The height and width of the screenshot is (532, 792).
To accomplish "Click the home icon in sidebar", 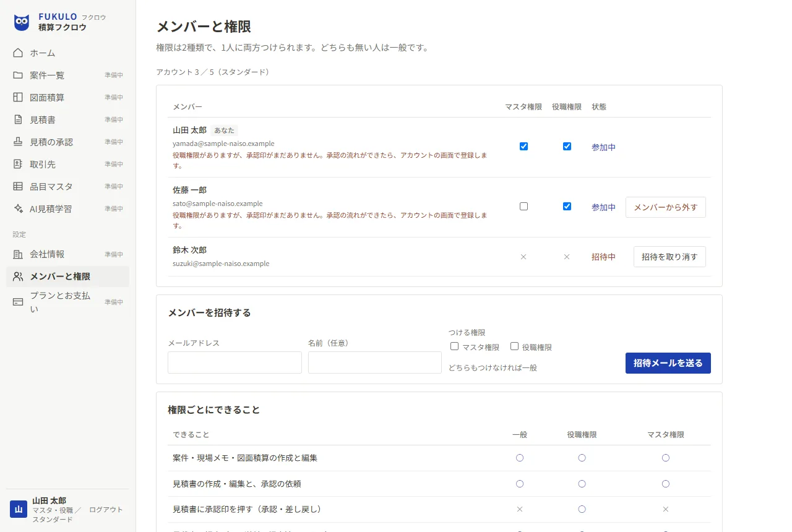I will pyautogui.click(x=18, y=53).
